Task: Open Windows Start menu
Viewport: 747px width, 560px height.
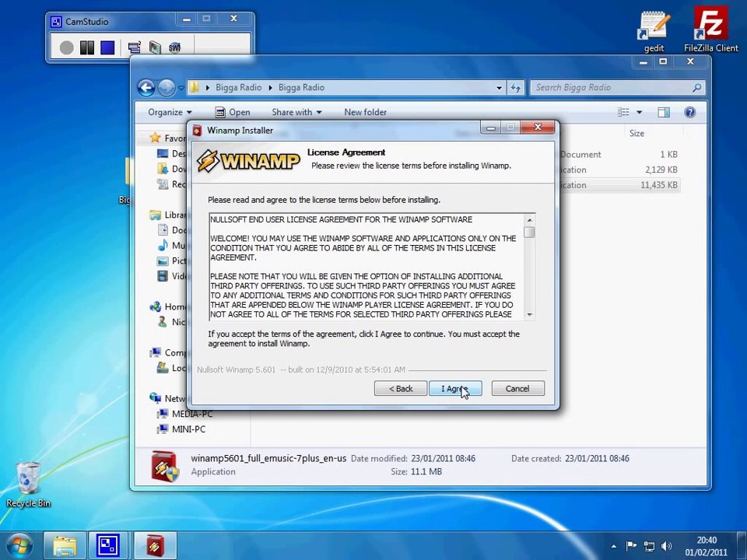Action: pyautogui.click(x=19, y=546)
